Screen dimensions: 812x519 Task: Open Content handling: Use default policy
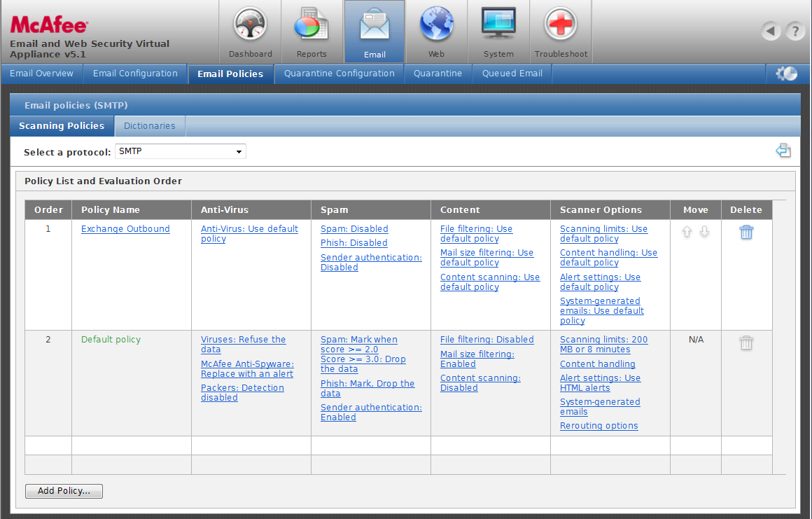point(608,258)
